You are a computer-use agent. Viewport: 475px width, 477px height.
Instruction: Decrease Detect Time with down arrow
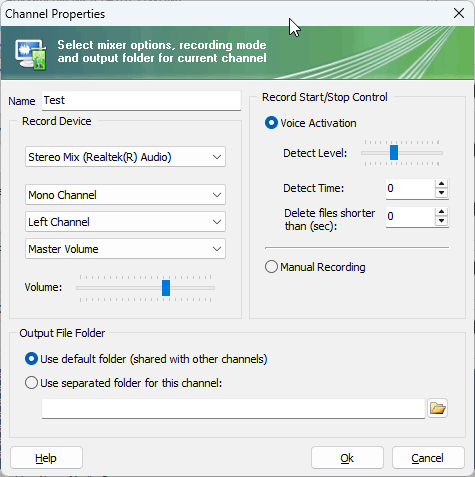(442, 193)
